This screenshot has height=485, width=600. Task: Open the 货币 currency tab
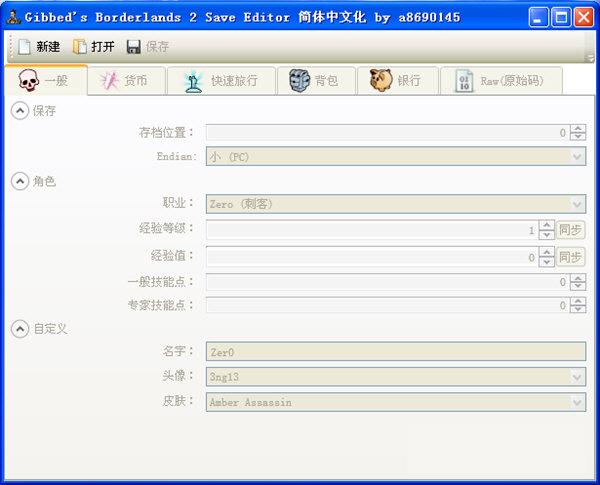[125, 81]
